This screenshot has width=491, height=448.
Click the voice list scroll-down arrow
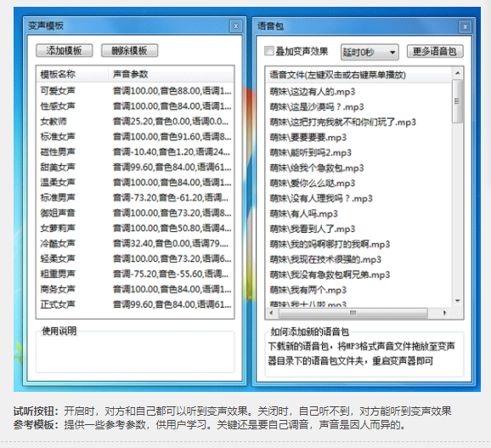pos(458,301)
